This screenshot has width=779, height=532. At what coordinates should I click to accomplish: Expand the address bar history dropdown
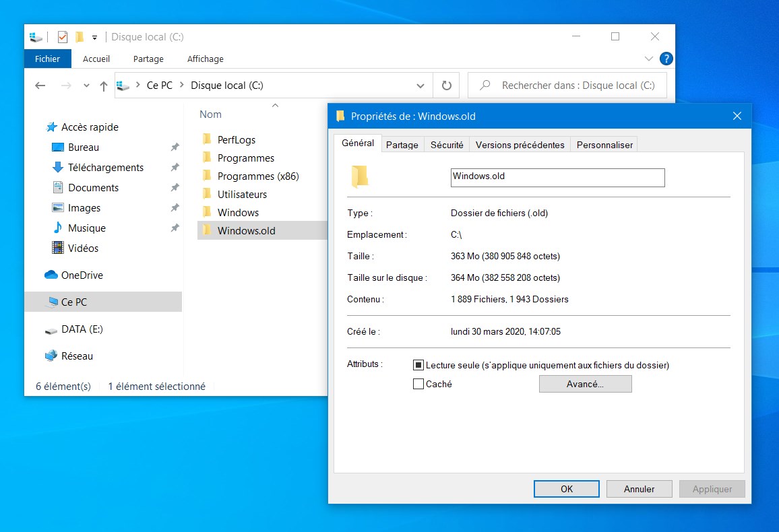pyautogui.click(x=420, y=86)
